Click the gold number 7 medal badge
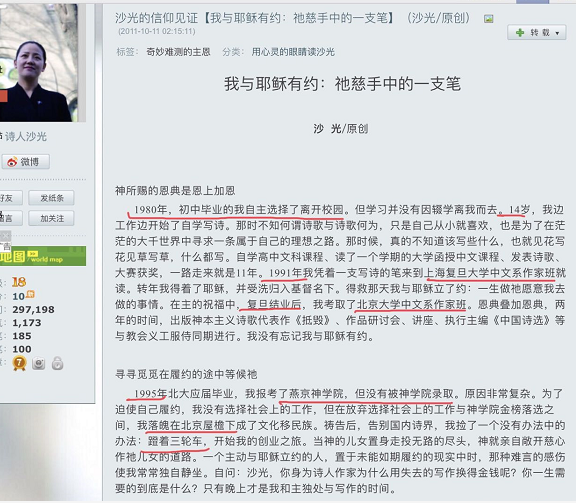 (19, 363)
